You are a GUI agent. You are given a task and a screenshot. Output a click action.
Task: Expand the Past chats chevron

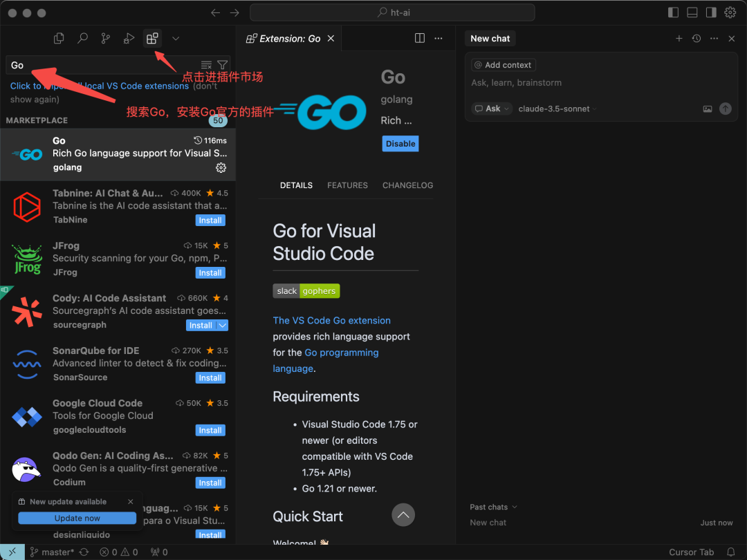click(x=515, y=507)
